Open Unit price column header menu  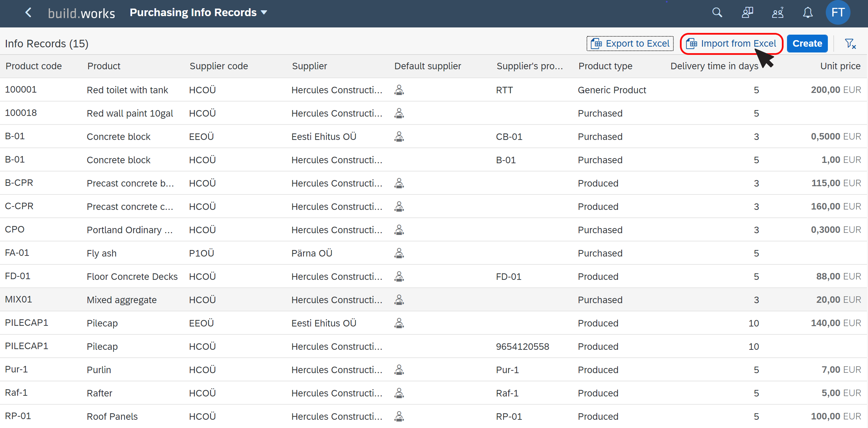tap(840, 66)
